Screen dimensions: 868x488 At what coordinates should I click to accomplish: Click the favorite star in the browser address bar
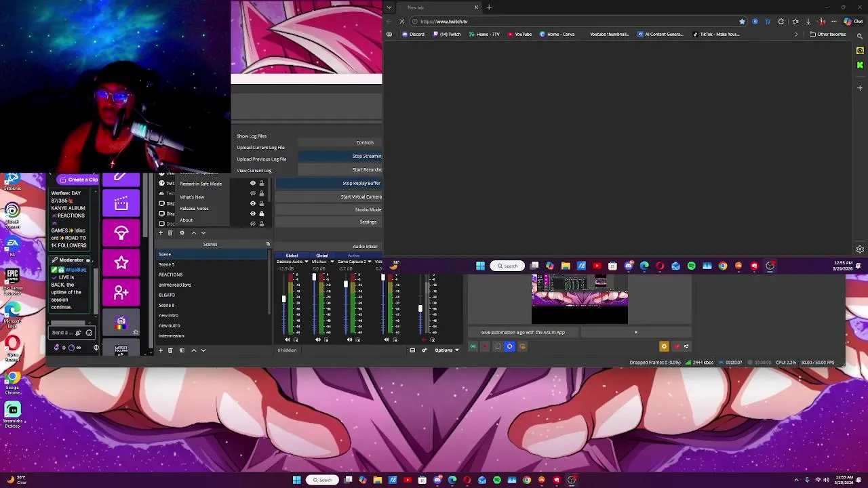click(742, 21)
